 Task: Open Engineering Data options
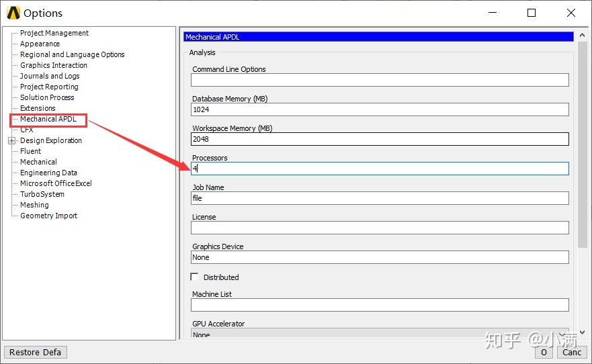pyautogui.click(x=48, y=173)
